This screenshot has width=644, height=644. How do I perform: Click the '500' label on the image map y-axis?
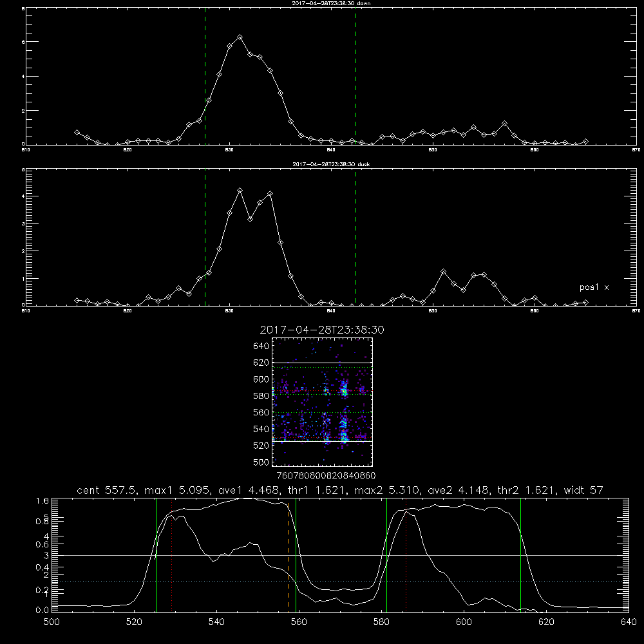(261, 462)
